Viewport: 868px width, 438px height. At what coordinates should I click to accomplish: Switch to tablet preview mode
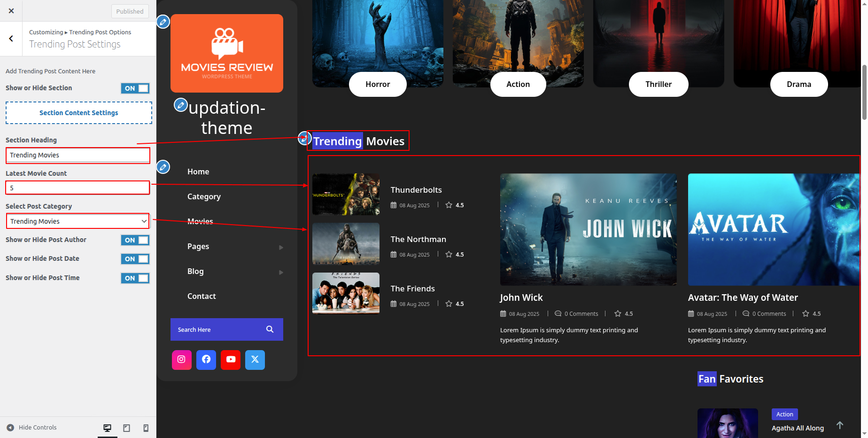pos(126,428)
